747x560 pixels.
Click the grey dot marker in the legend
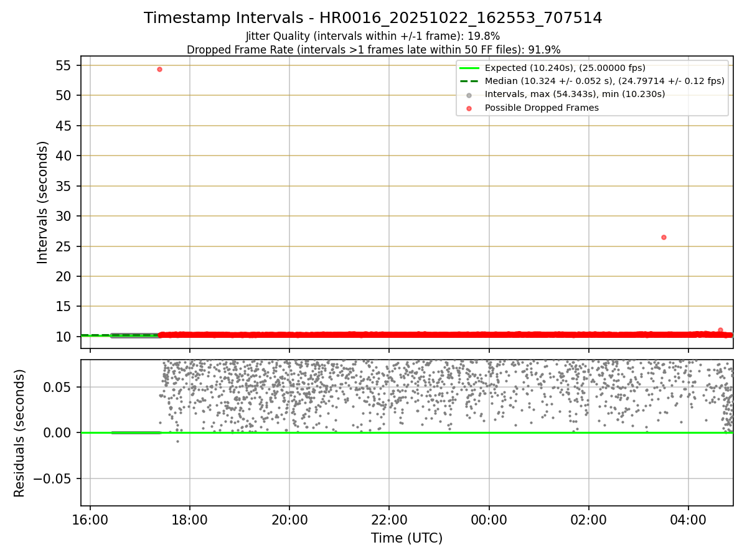469,95
